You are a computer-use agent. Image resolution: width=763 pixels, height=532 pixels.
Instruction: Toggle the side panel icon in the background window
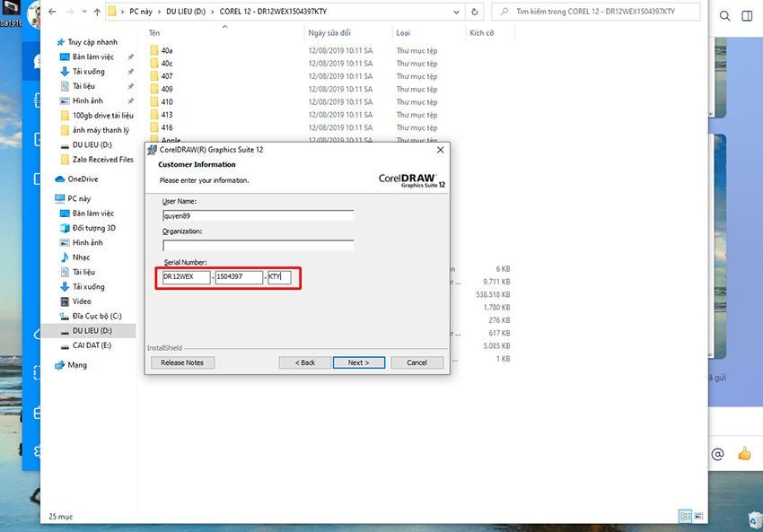pyautogui.click(x=747, y=16)
